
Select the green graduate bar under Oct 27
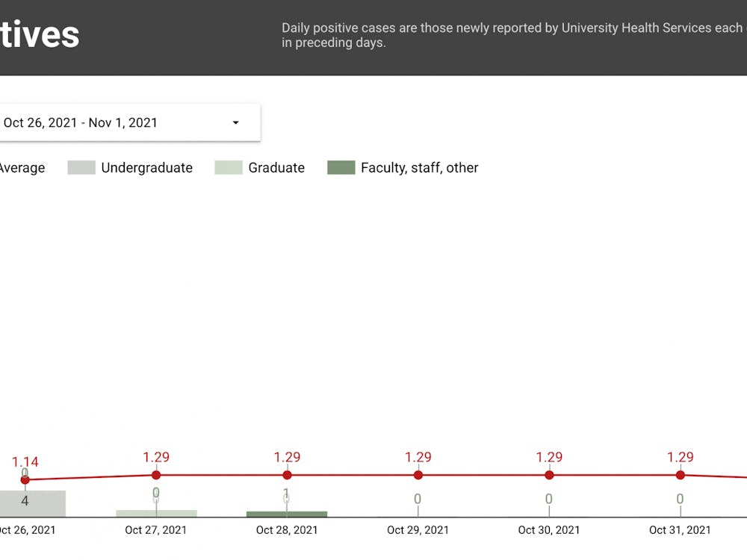pos(156,513)
